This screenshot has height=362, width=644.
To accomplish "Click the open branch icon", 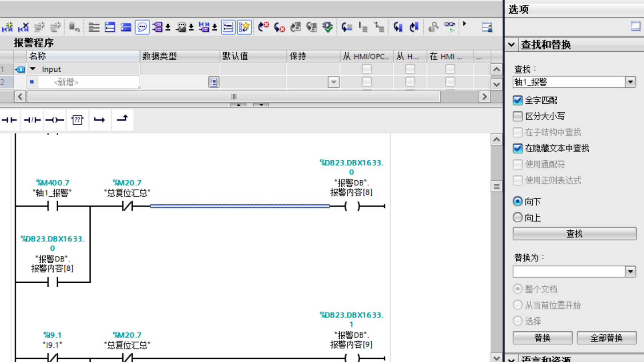I will pyautogui.click(x=100, y=120).
